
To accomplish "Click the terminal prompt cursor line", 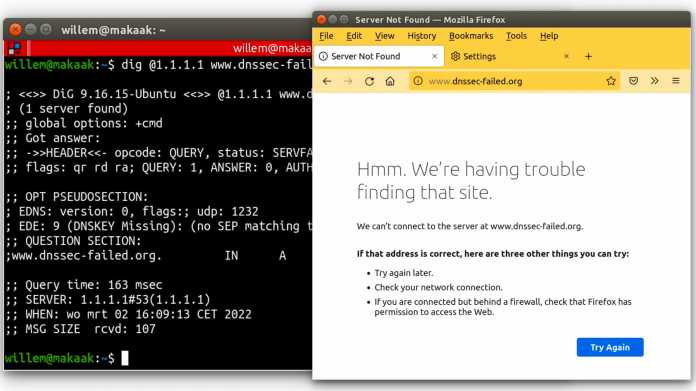I will [67, 358].
